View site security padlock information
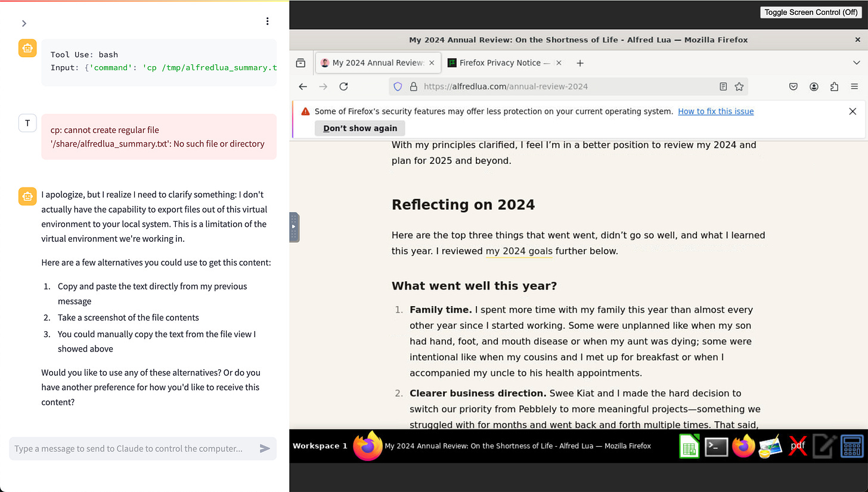Viewport: 868px width, 492px height. click(413, 86)
